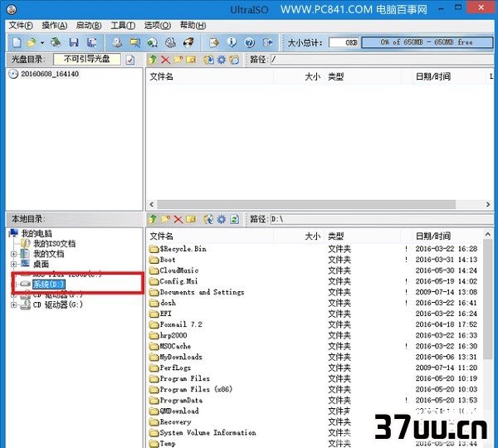
Task: Click Rename icon in disc pane toolbar
Action: coord(191,60)
